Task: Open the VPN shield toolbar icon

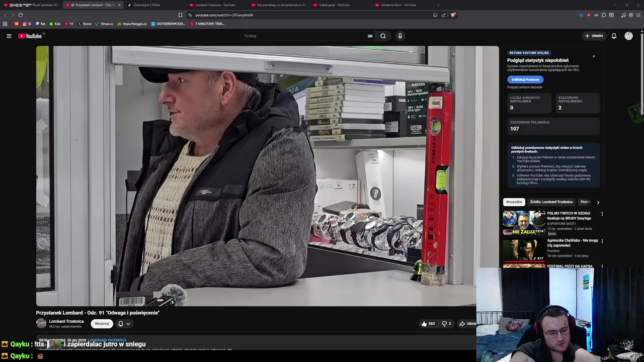Action: click(631, 15)
